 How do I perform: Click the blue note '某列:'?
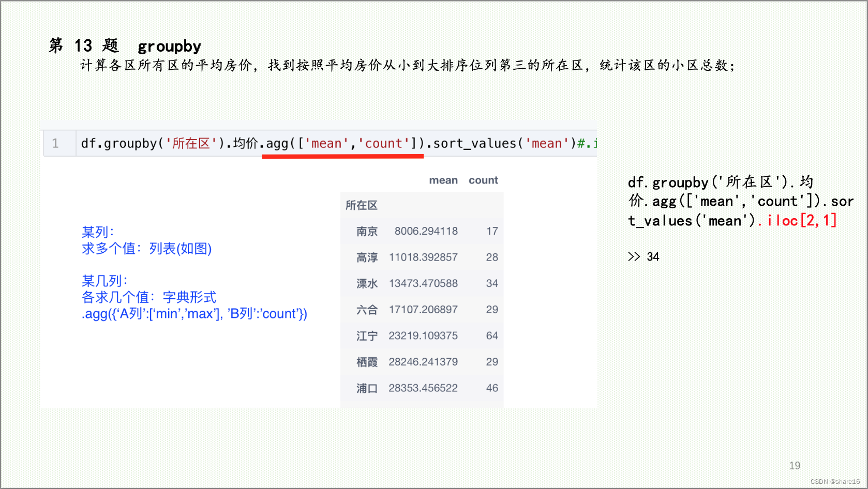[x=98, y=232]
